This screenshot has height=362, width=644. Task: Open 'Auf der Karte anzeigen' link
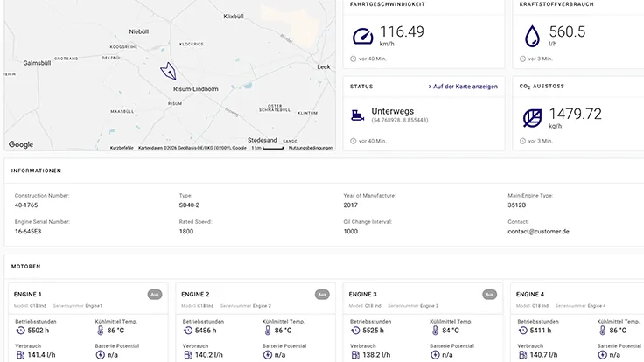click(463, 87)
